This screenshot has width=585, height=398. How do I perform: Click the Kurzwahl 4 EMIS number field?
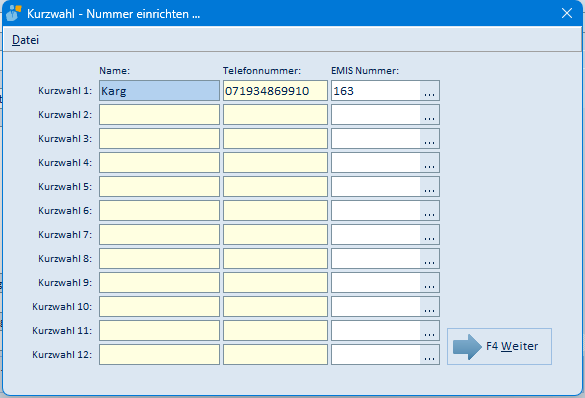376,163
